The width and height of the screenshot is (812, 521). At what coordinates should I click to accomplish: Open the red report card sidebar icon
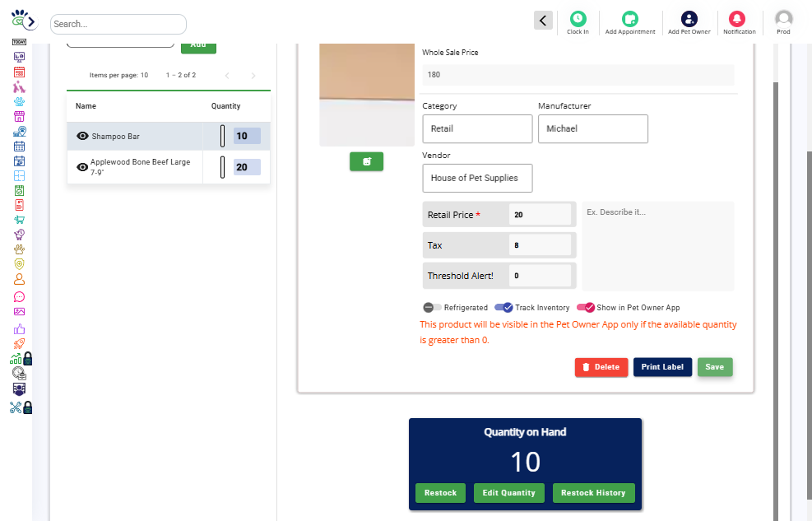[x=19, y=205]
